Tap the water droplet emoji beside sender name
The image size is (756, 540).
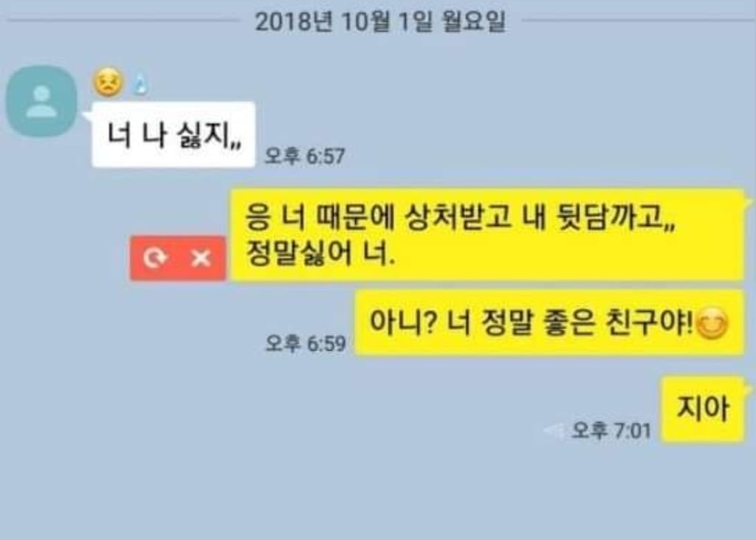coord(140,85)
